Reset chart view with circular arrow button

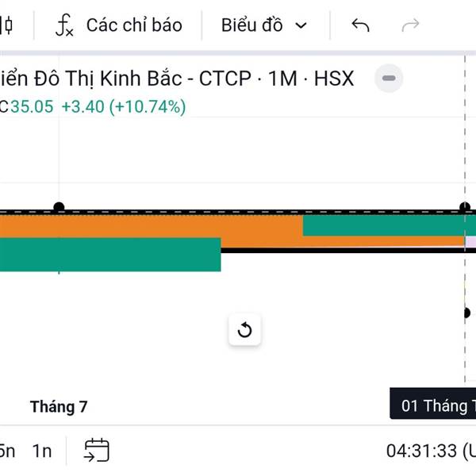[244, 330]
